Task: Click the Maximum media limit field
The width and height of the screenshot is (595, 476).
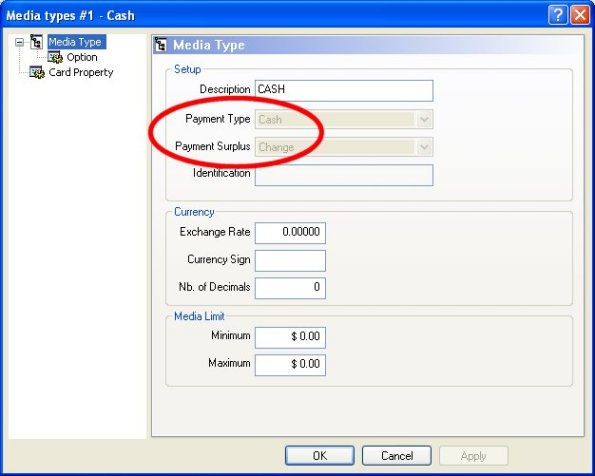Action: click(x=290, y=365)
